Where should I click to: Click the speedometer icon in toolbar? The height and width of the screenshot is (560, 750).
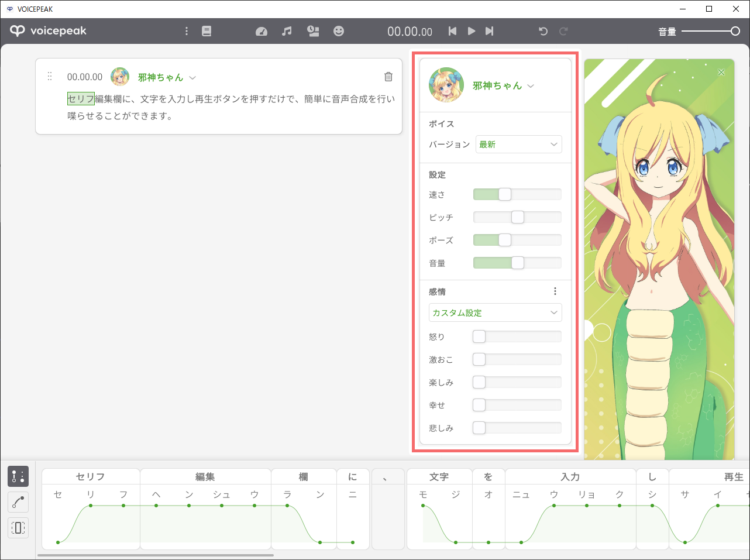(x=262, y=31)
